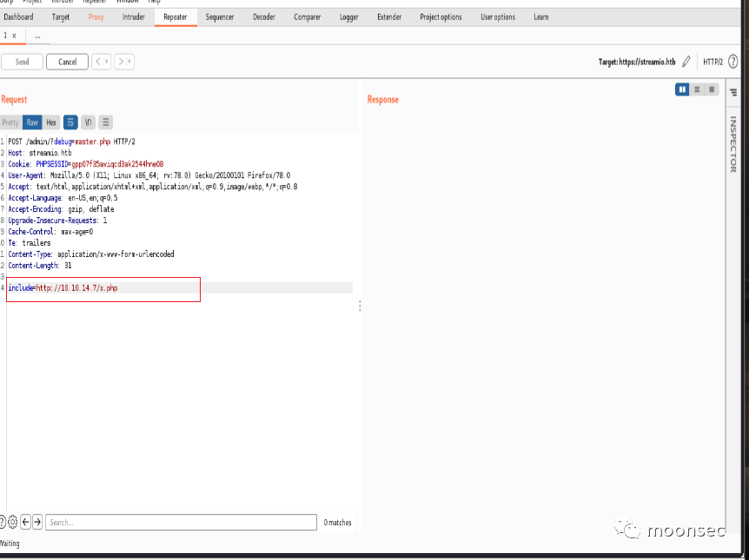
Task: Open Repeater help question icon
Action: click(x=733, y=62)
